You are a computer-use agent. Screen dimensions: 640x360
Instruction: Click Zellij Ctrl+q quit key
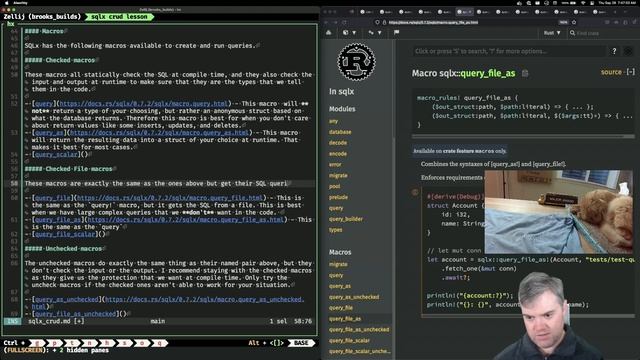coord(160,343)
